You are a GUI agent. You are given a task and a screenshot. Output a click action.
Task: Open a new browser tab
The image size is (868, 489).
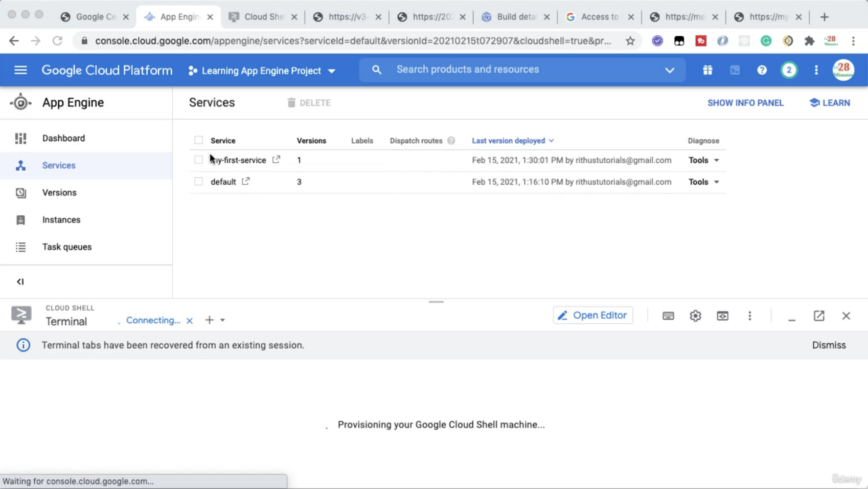coord(824,17)
